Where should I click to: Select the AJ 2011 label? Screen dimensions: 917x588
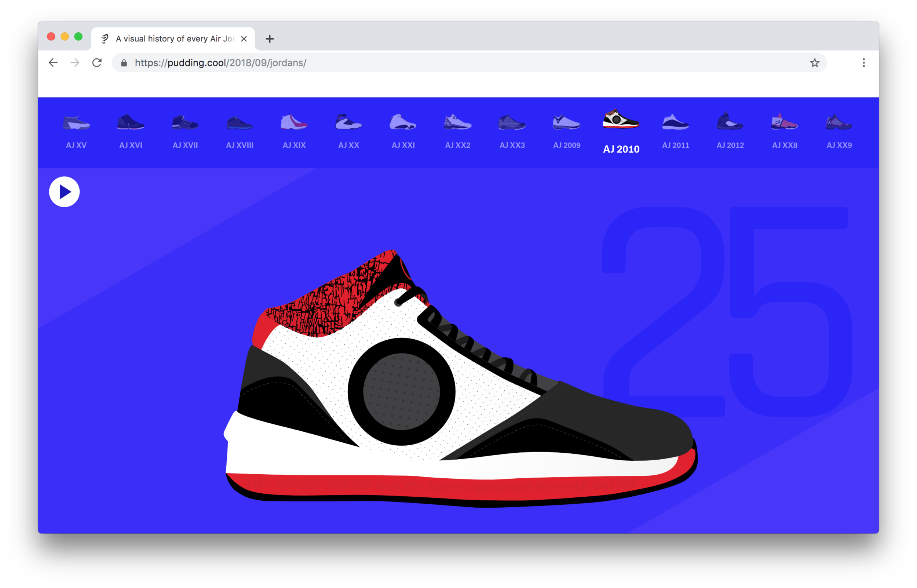[675, 145]
